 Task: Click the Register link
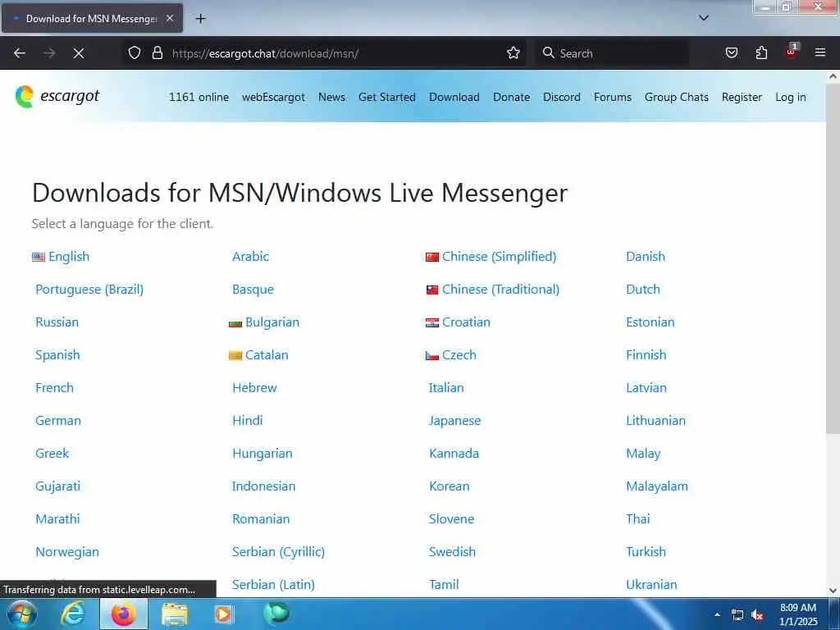(742, 97)
